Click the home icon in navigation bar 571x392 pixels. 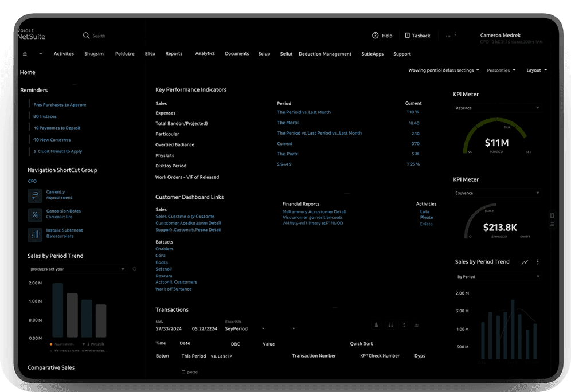pyautogui.click(x=25, y=54)
